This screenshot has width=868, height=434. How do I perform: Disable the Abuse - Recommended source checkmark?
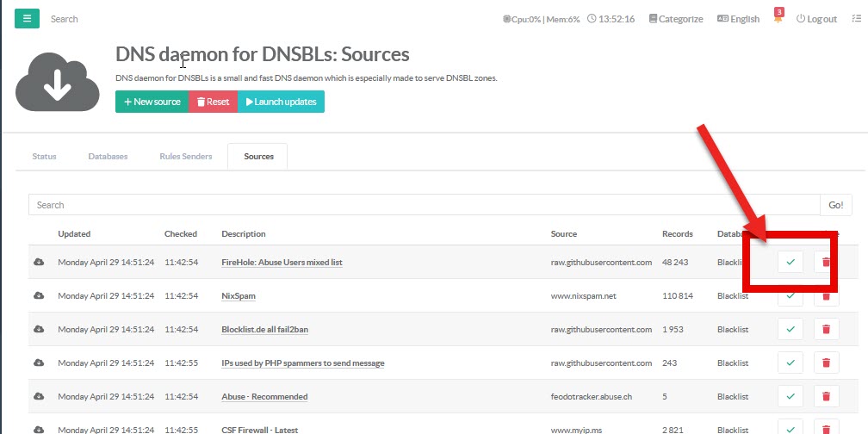click(790, 396)
